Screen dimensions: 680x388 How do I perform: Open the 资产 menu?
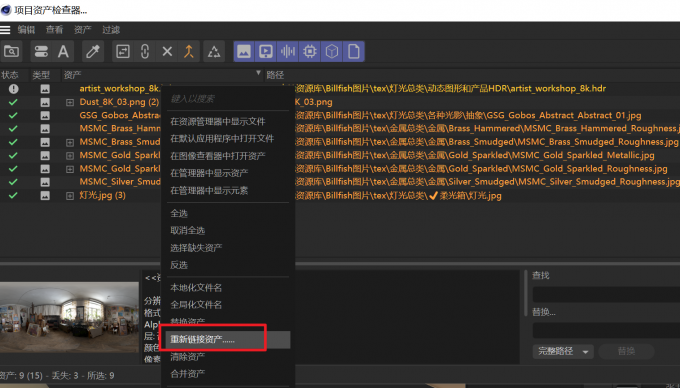tap(82, 30)
